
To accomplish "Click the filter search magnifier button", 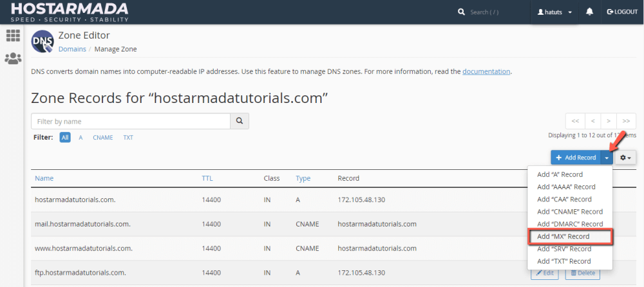I will click(240, 121).
